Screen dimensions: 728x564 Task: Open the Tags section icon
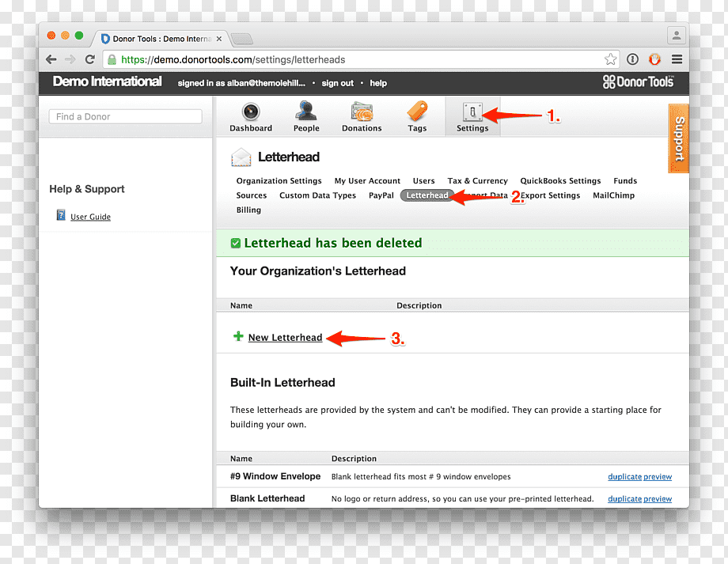tap(417, 112)
